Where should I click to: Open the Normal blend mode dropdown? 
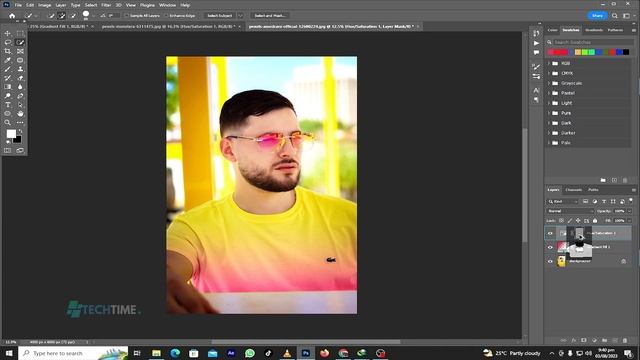(570, 211)
